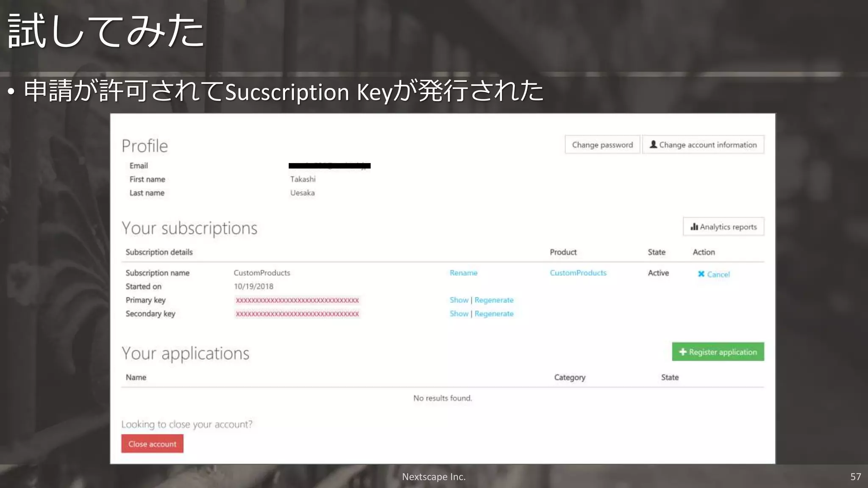The image size is (868, 488).
Task: Select the masked Primary key value
Action: click(x=297, y=300)
